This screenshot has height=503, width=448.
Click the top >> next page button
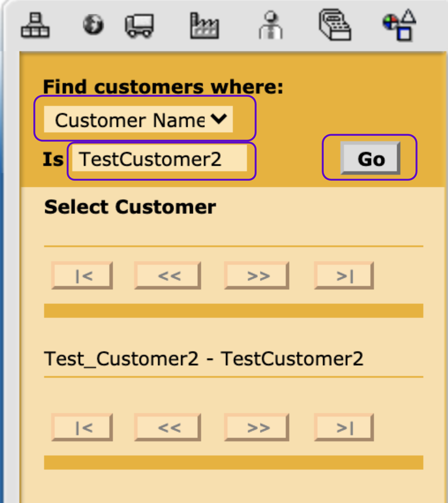[x=257, y=276]
